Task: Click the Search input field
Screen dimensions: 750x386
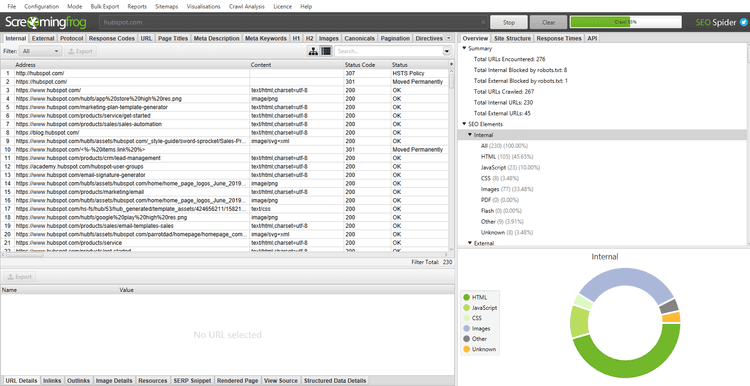Action: point(388,51)
